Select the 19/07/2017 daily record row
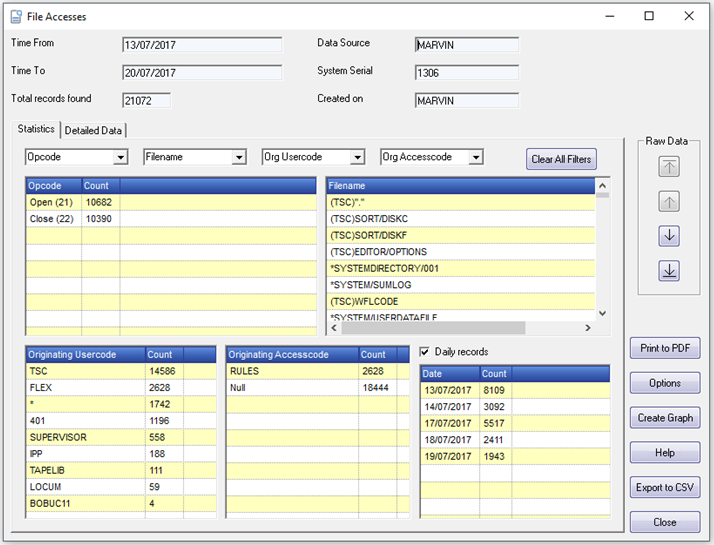714x545 pixels. tap(515, 457)
